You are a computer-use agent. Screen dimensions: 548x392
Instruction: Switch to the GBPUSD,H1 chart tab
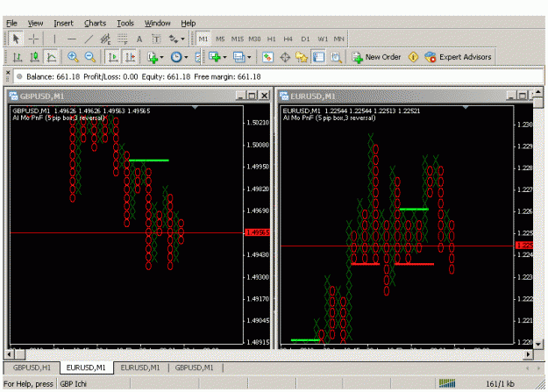click(x=32, y=367)
